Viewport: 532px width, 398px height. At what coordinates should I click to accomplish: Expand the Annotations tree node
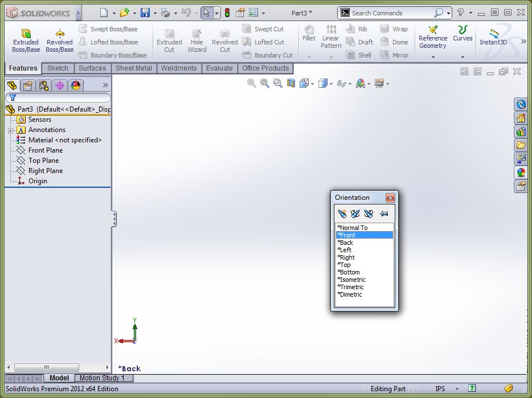10,130
